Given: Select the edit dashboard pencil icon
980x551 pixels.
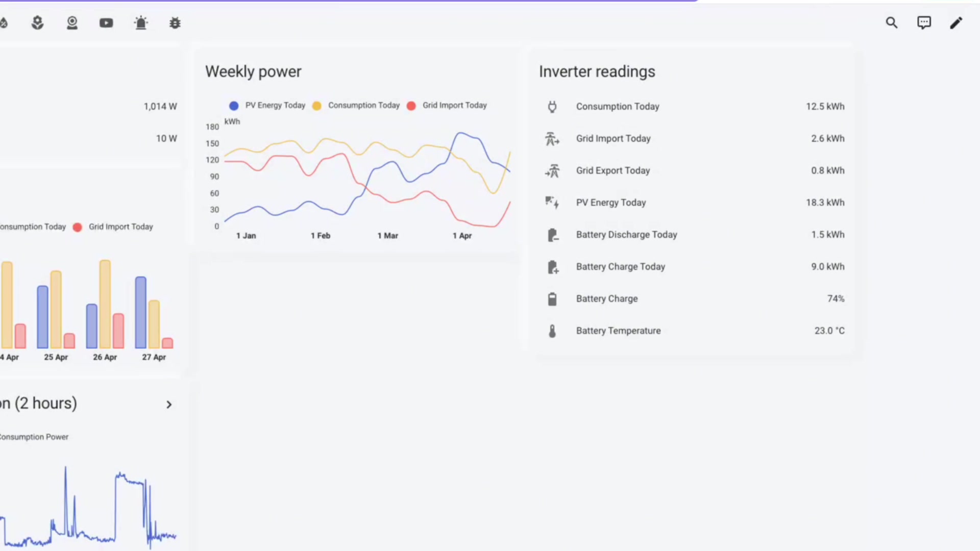Looking at the screenshot, I should point(957,23).
